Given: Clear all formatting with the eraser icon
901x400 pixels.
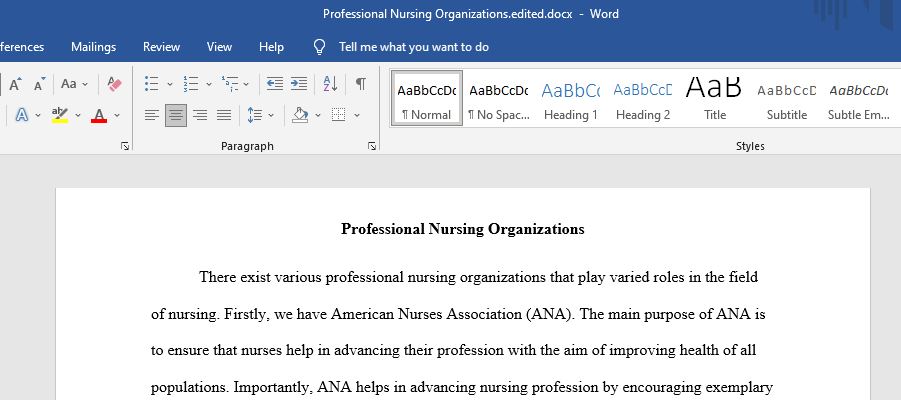Looking at the screenshot, I should pyautogui.click(x=114, y=84).
